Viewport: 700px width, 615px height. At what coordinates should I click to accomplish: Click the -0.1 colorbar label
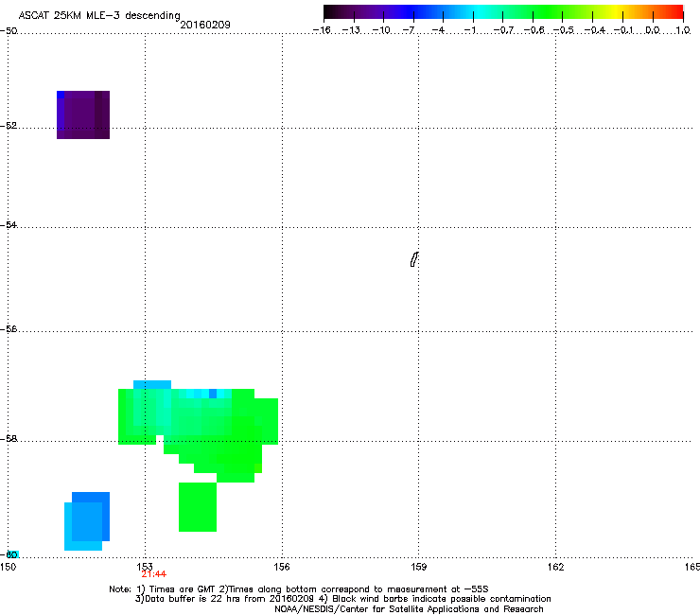[623, 30]
